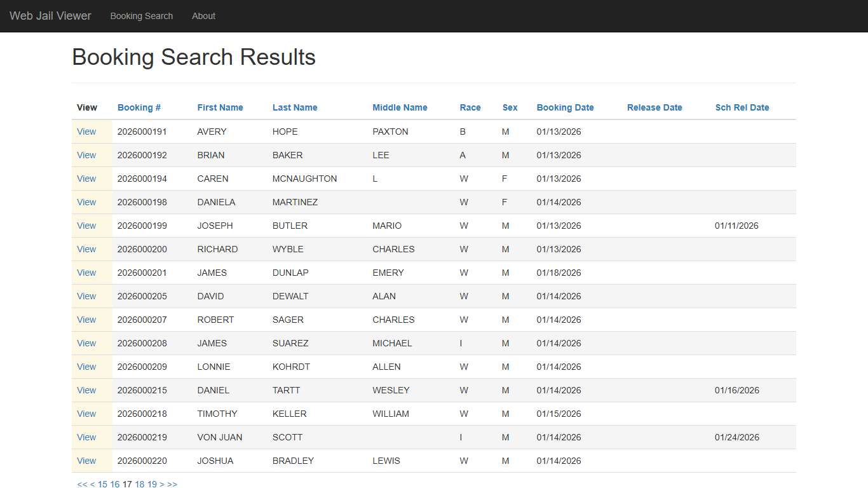
Task: Sort results by Release Date
Action: 654,107
